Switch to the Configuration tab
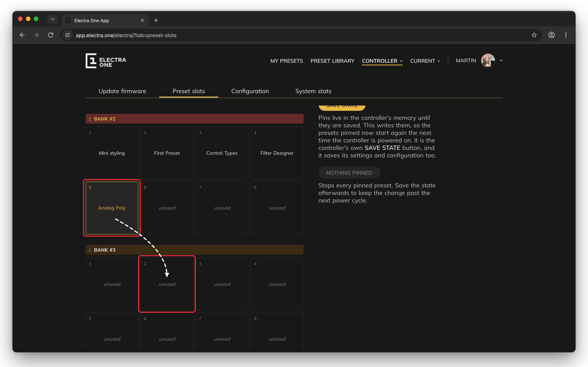Screen dimensions: 588x367 250,91
